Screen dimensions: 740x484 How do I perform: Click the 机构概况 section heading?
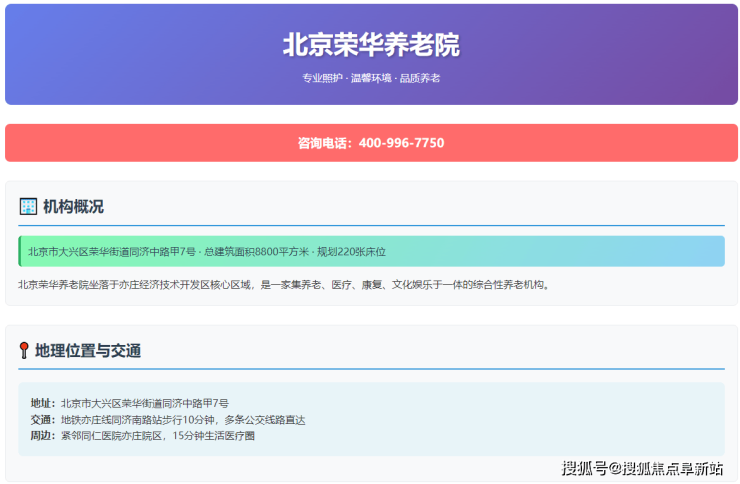click(x=73, y=207)
